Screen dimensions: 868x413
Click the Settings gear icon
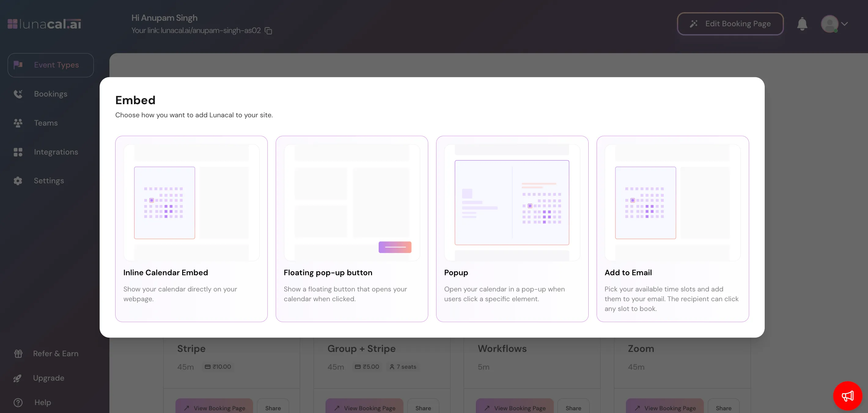coord(18,181)
